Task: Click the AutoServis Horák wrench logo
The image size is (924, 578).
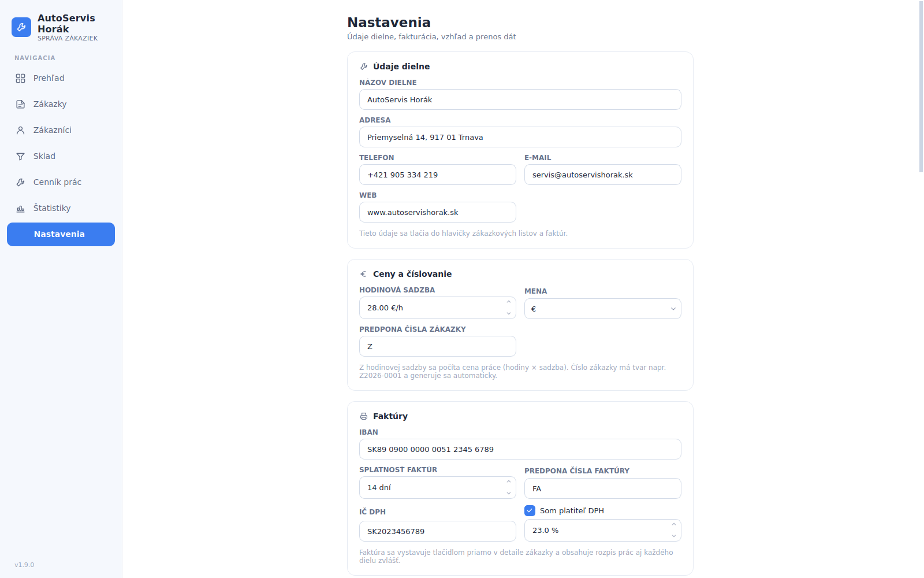Action: 21,27
